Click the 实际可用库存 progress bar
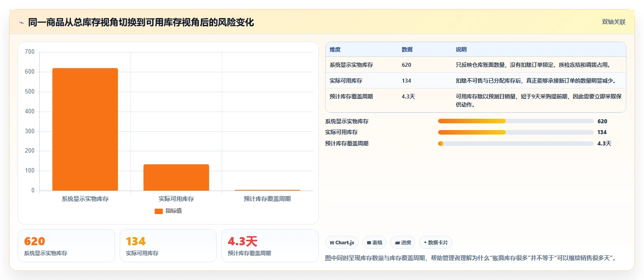Screen dimensions: 644x280 (x=516, y=132)
